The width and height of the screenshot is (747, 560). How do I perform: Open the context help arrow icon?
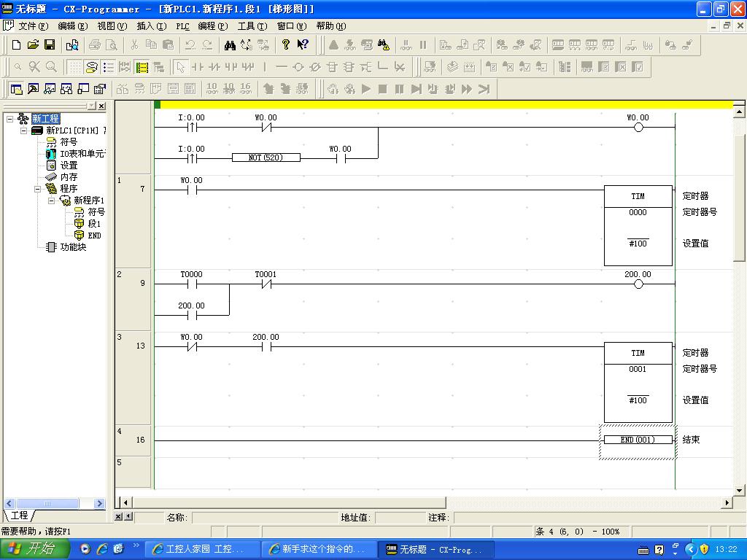303,44
